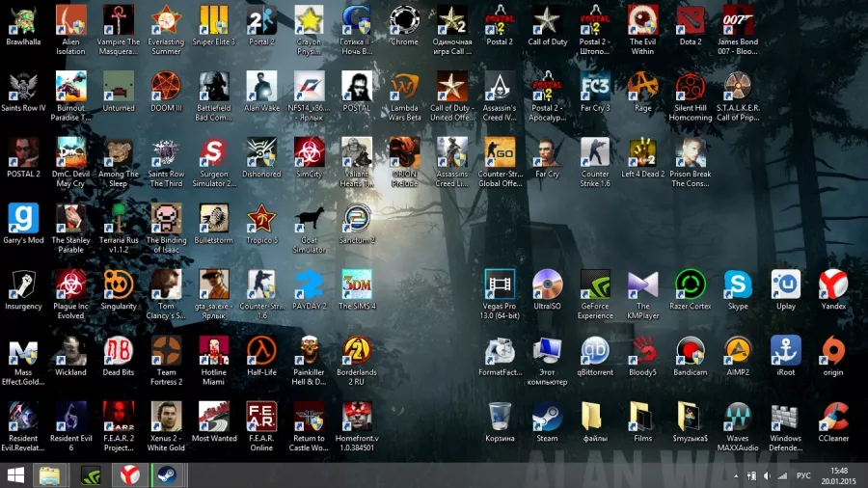Viewport: 868px width, 488px height.
Task: Switch input language via РУС indicator
Action: click(x=801, y=475)
